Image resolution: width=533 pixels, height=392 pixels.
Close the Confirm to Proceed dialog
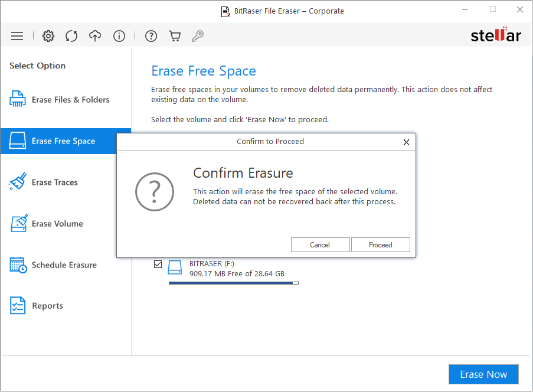406,142
